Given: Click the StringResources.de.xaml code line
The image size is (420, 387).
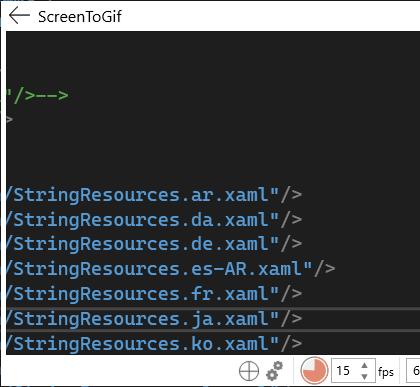Looking at the screenshot, I should 154,244.
